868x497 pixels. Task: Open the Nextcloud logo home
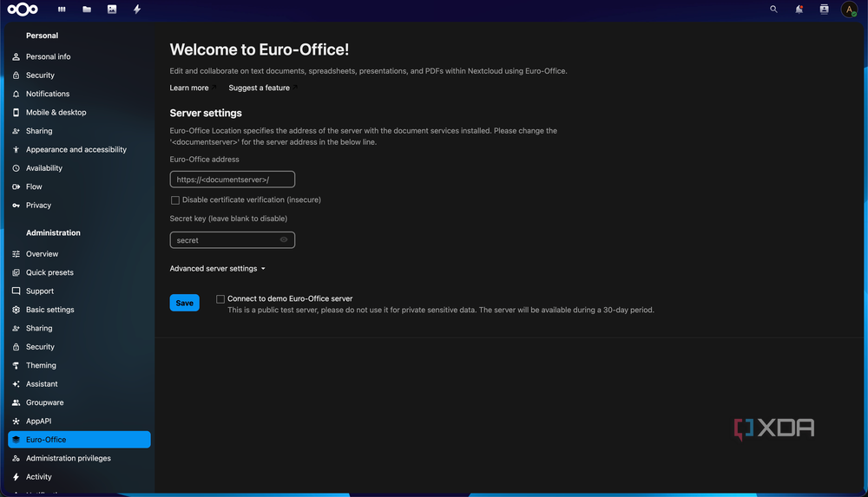tap(23, 10)
